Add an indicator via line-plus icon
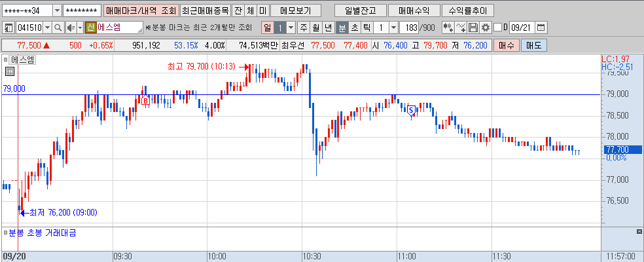 coord(461,28)
